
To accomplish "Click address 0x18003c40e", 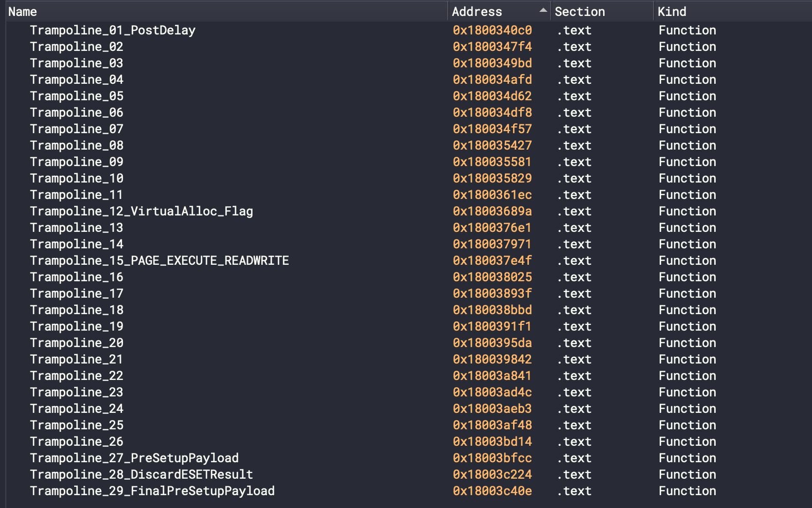I will pyautogui.click(x=492, y=491).
